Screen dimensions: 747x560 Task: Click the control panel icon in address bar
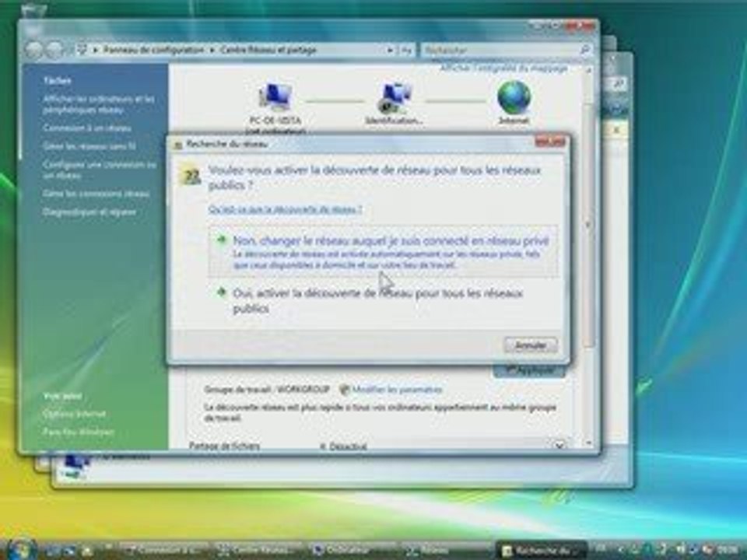coord(82,50)
